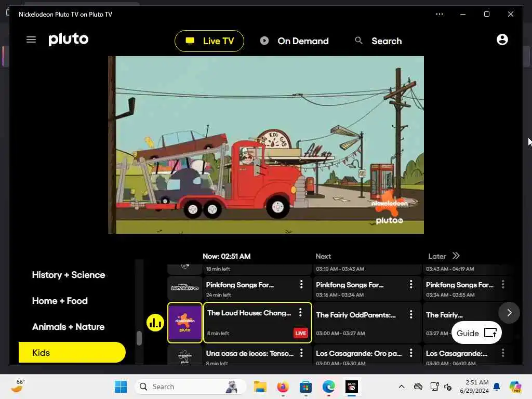Open Microsoft Store from taskbar
Screen dimensions: 532x399
tap(305, 387)
